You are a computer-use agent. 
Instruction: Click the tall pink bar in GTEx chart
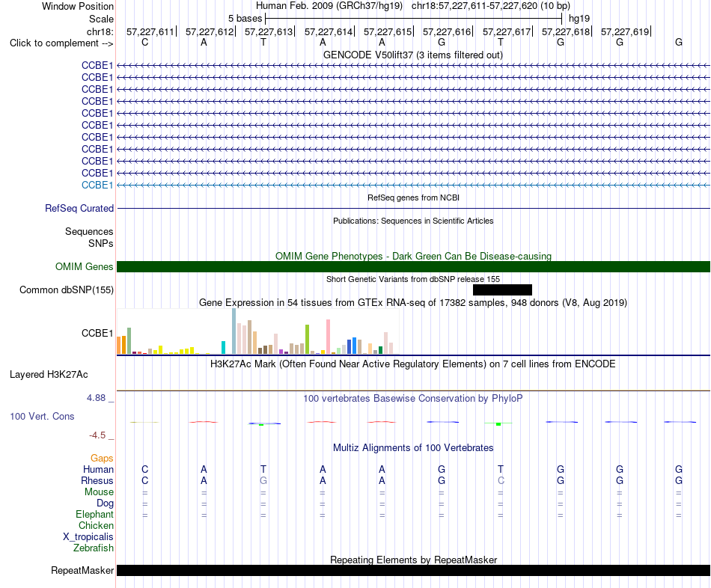(x=328, y=337)
